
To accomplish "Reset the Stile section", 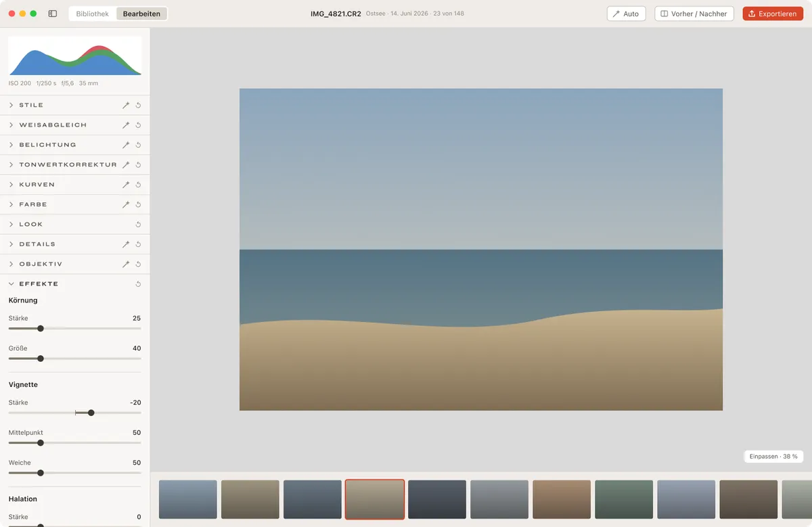I will tap(138, 106).
